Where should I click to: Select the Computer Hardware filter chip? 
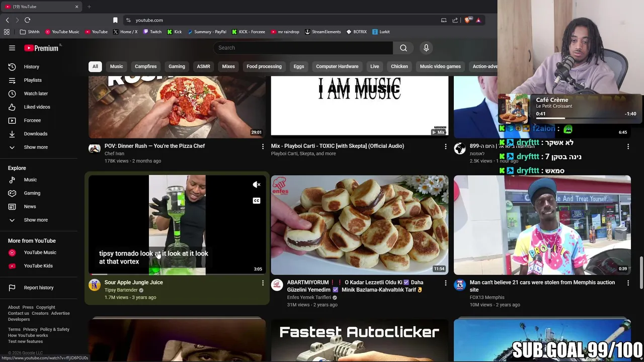(x=337, y=66)
